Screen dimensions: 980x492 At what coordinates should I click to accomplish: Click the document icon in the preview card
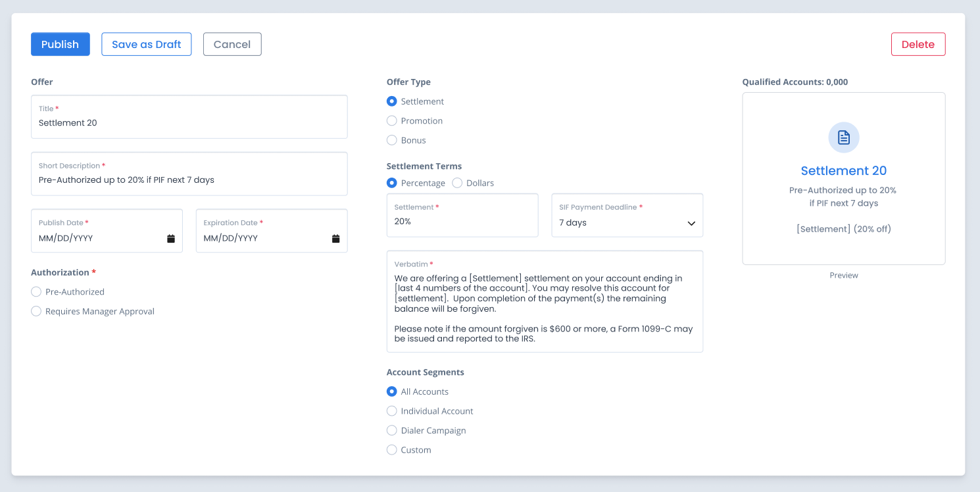coord(843,137)
